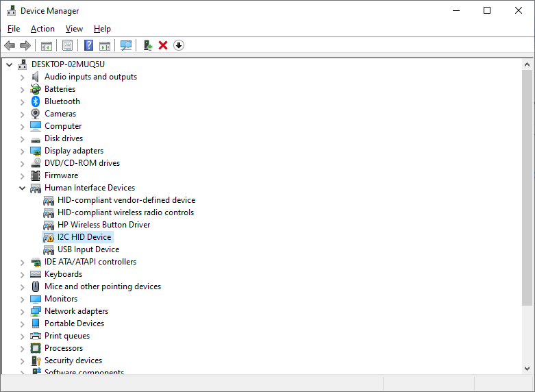Maximize the Device Manager window

click(487, 10)
